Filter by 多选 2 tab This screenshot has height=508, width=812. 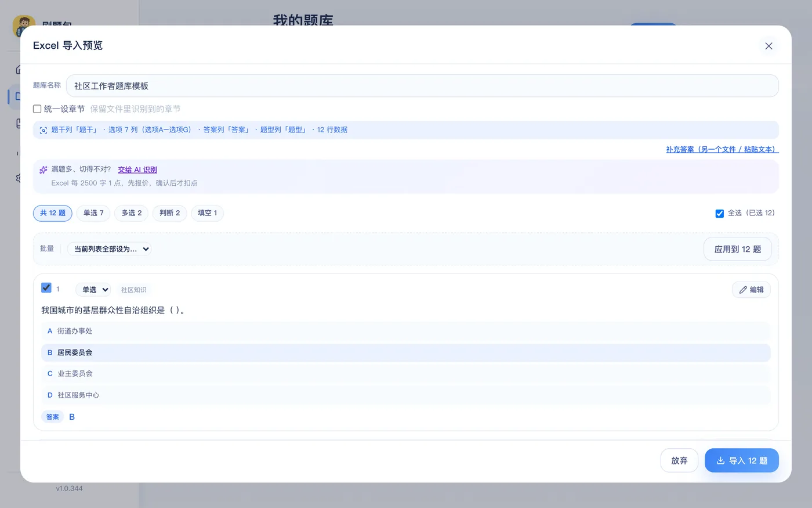132,213
